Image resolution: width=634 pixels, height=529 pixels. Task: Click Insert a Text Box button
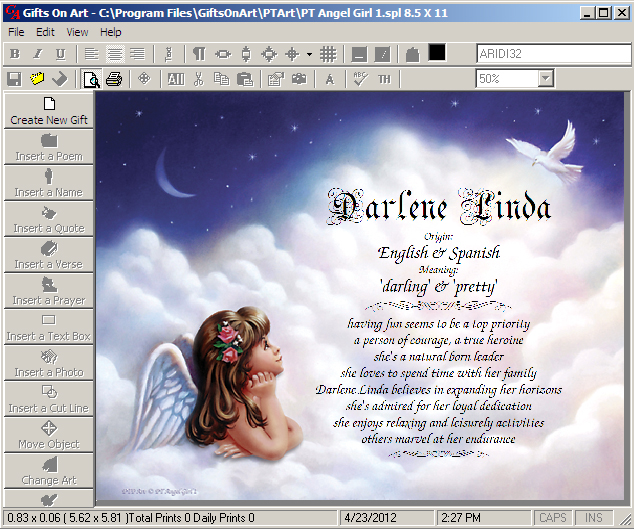tap(49, 327)
